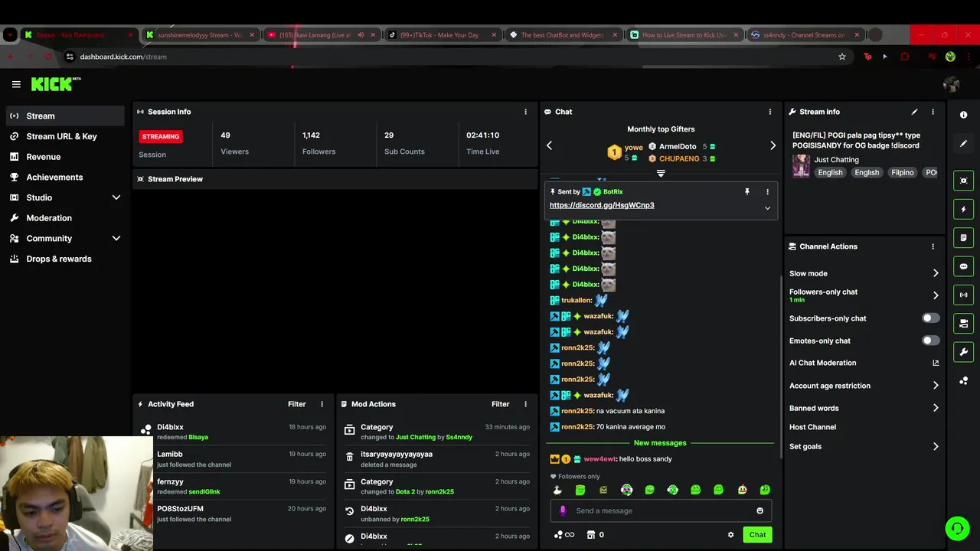Expand the Community sidebar section
Viewport: 980px width, 551px height.
pyautogui.click(x=116, y=238)
